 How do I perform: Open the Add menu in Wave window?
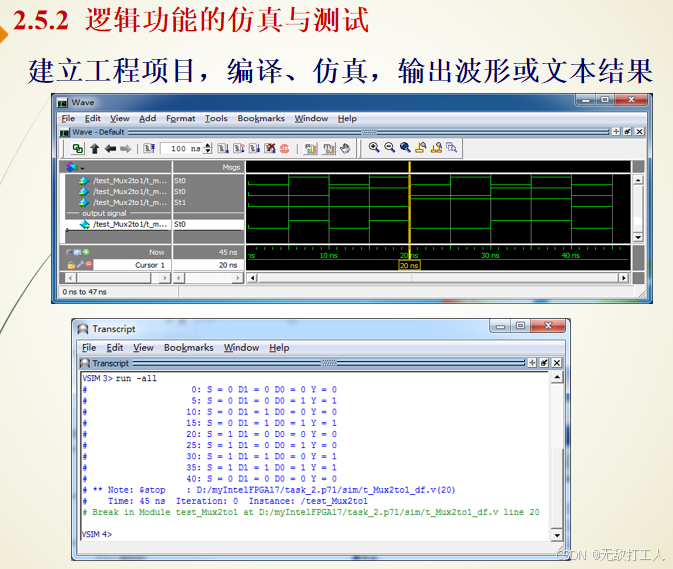(x=147, y=118)
